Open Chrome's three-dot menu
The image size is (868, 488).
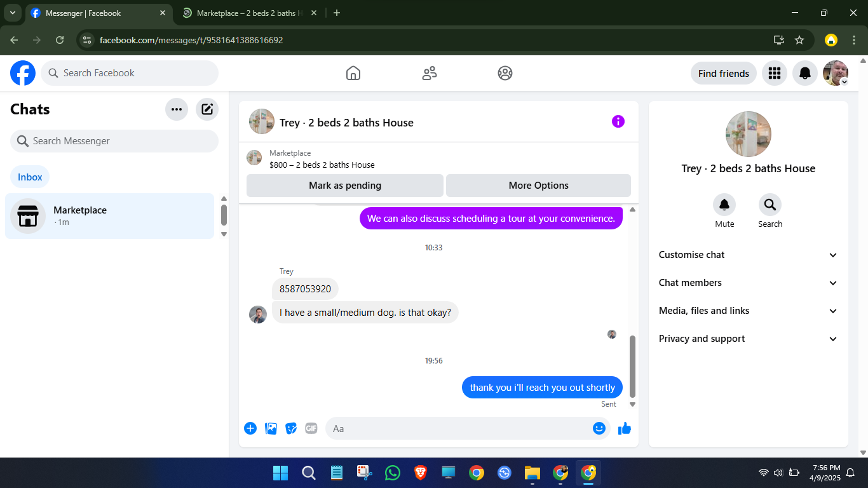pos(854,40)
